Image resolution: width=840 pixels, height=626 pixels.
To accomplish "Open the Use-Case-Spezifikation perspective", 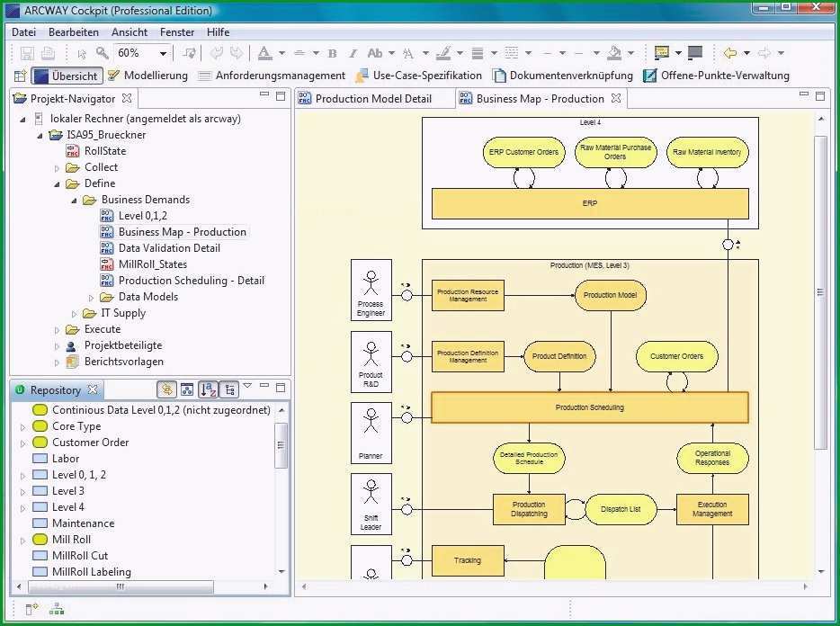I will point(418,76).
